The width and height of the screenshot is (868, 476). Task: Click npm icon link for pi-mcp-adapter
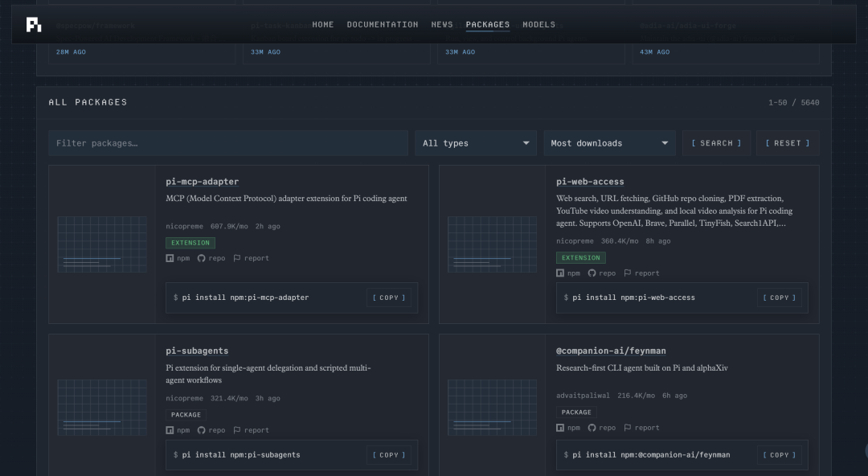coord(178,258)
